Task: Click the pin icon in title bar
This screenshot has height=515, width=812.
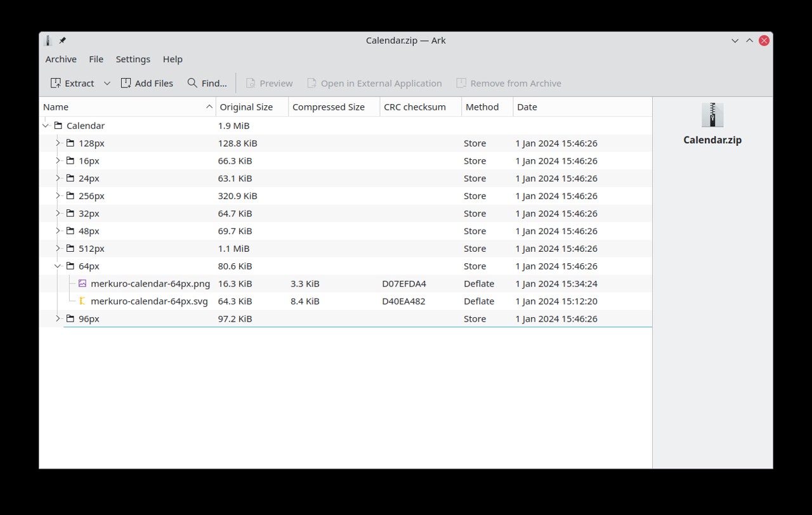Action: (62, 41)
